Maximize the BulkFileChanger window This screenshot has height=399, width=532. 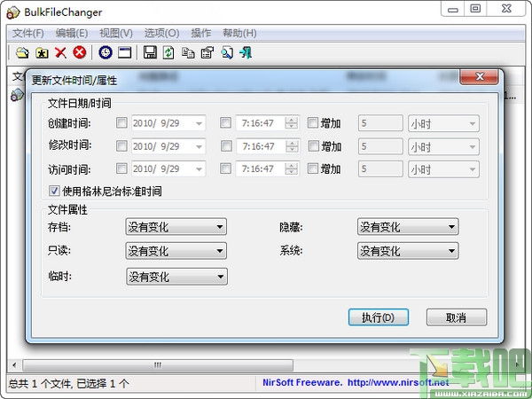(475, 9)
